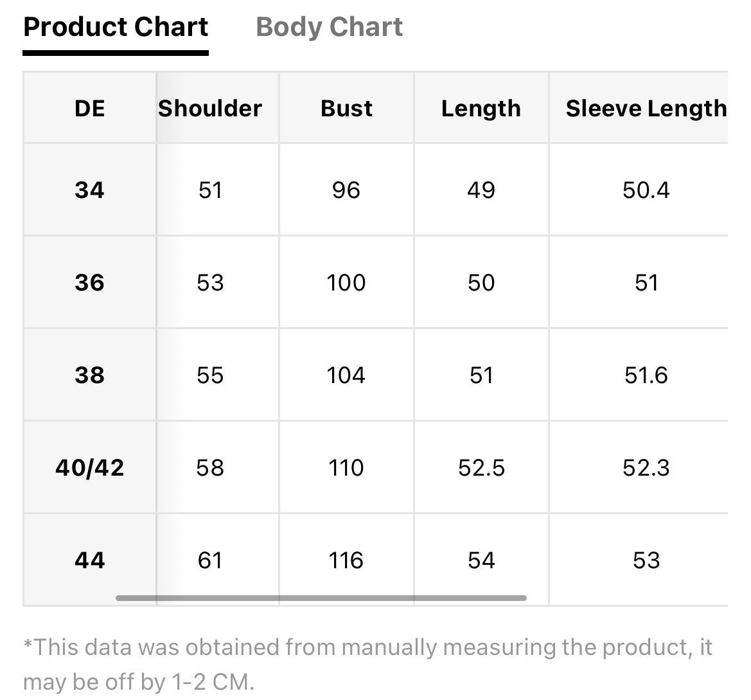
Task: Click the Shoulder column header
Action: pyautogui.click(x=210, y=108)
